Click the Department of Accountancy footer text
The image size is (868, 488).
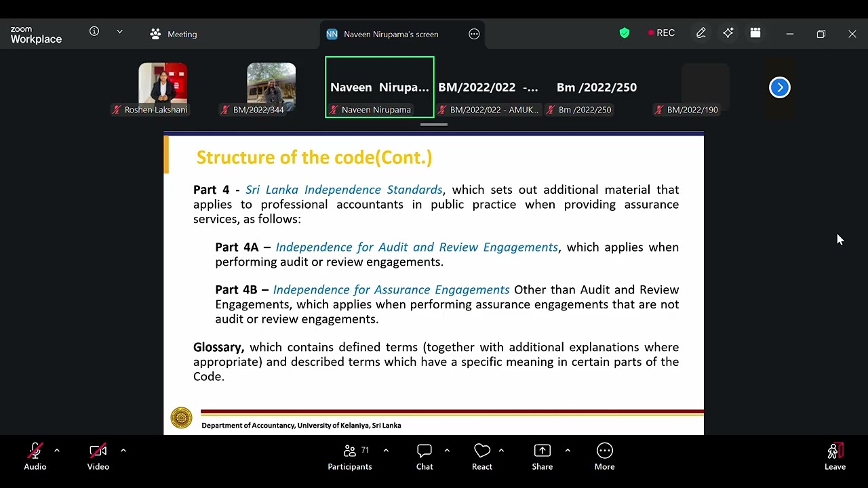coord(301,426)
